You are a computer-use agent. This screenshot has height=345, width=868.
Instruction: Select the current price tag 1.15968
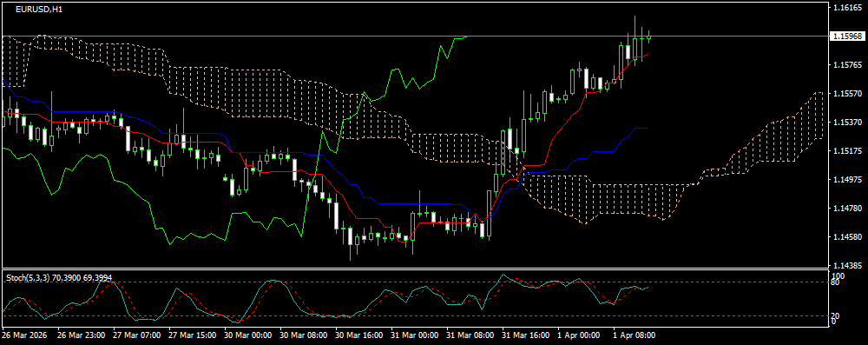[847, 36]
